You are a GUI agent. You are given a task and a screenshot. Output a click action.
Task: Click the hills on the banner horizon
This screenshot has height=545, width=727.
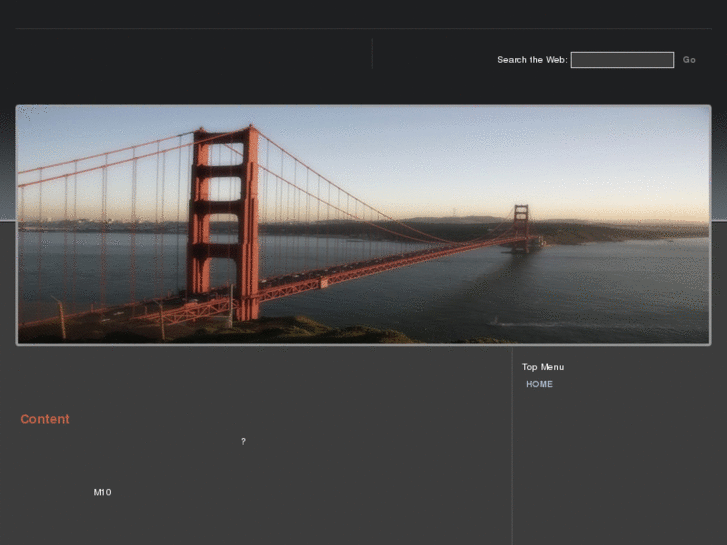coord(600,231)
